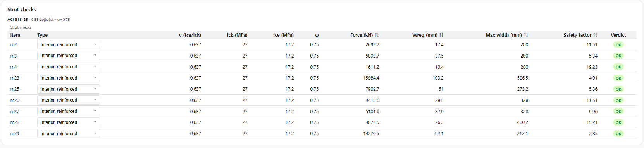The height and width of the screenshot is (148, 644).
Task: Select the Item column header
Action: (x=15, y=35)
